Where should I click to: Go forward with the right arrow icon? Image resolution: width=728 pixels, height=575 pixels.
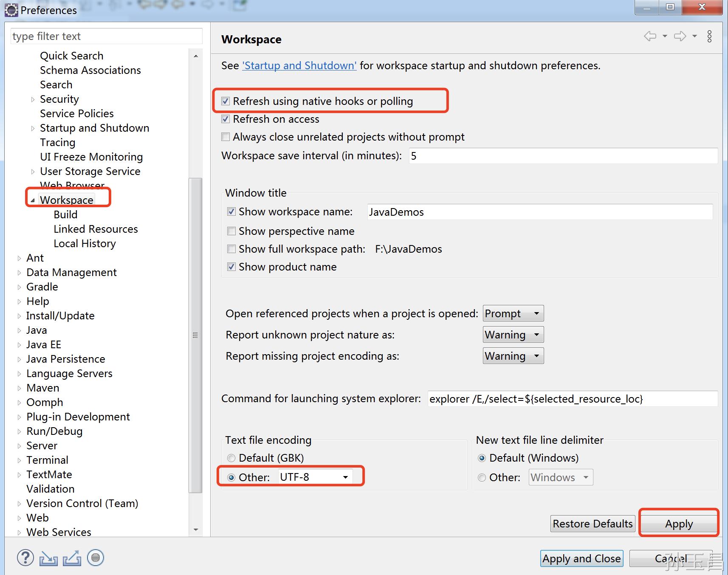click(x=680, y=37)
